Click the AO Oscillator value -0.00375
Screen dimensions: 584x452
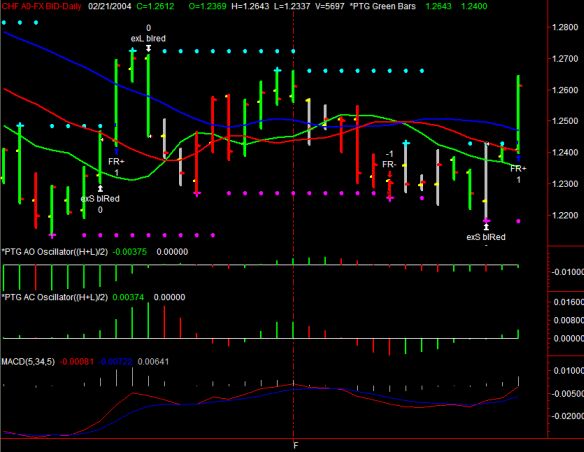130,252
